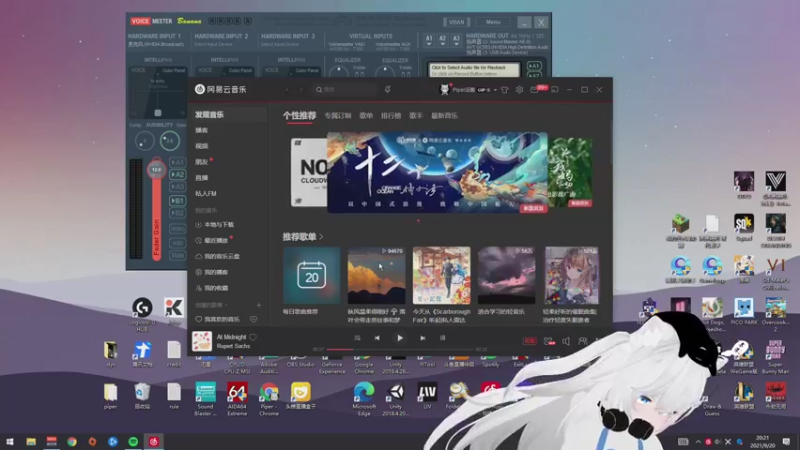Select the Sound Blaster desktop icon

tap(205, 399)
